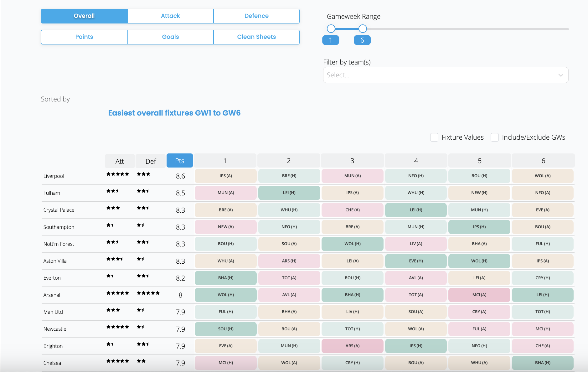Click the Easiest overall fixtures GW1 to GW6 heading
This screenshot has width=588, height=372.
coord(174,113)
